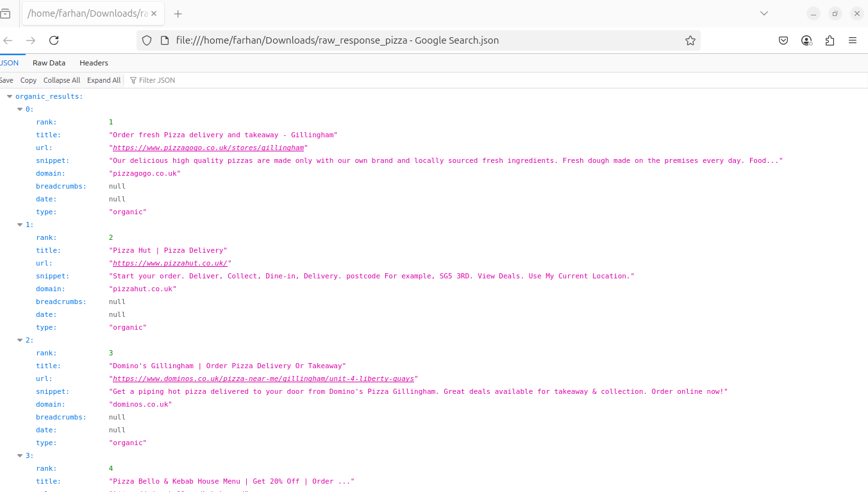868x492 pixels.
Task: Click the tracking protection shield icon
Action: pyautogui.click(x=147, y=40)
